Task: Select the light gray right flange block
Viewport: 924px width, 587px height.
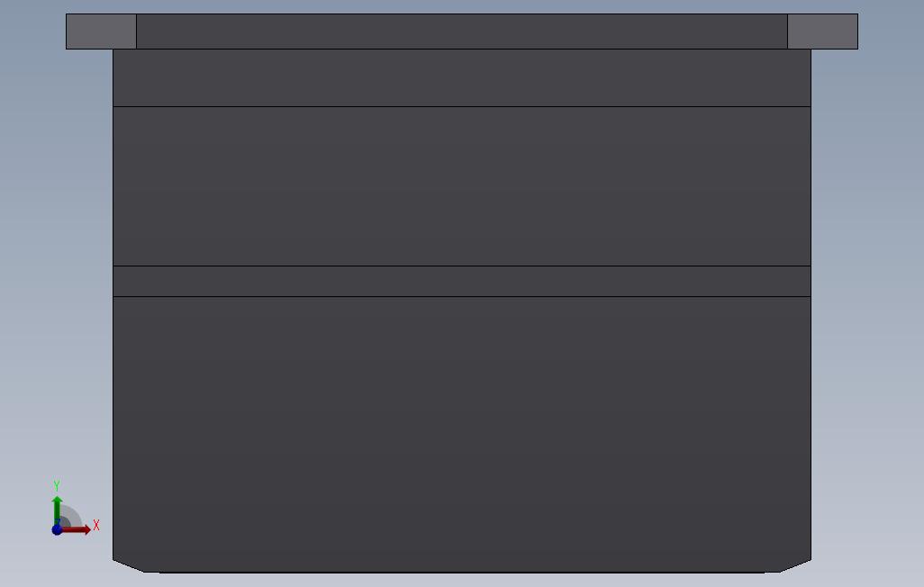Action: (822, 32)
